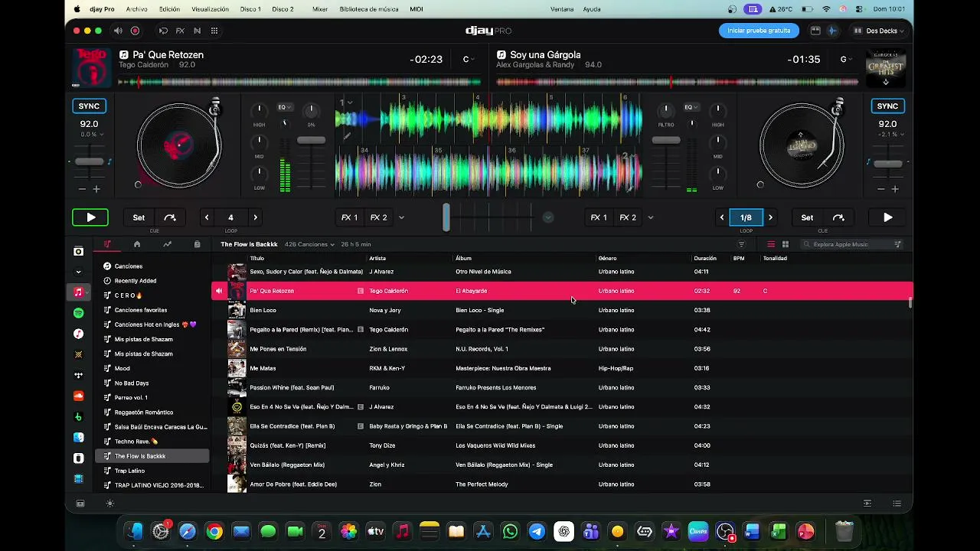980x551 pixels.
Task: Toggle the Automix waveform icon near Dos Decks
Action: (832, 31)
